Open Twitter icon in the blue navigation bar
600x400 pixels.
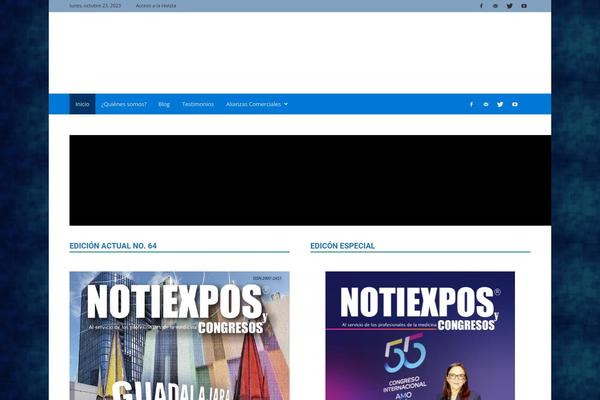tap(500, 104)
